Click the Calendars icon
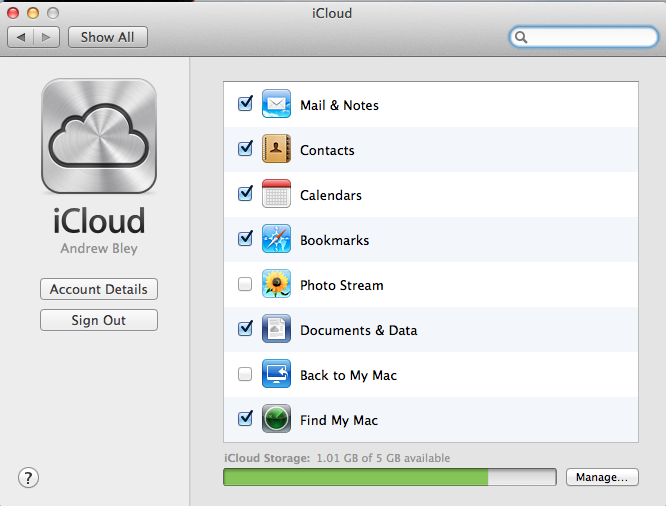This screenshot has width=666, height=506. point(276,194)
